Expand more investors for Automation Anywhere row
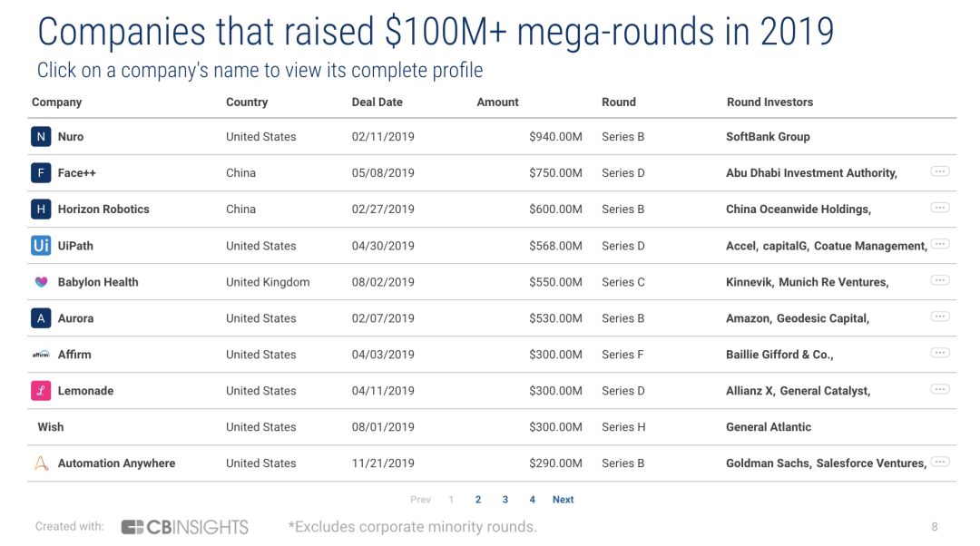Screen dimensions: 980x546 coord(940,462)
